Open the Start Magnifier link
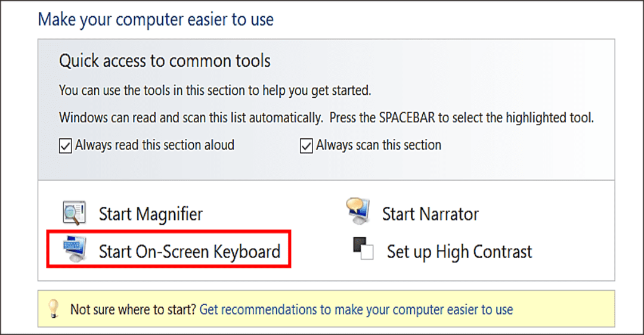The height and width of the screenshot is (335, 644). [150, 214]
